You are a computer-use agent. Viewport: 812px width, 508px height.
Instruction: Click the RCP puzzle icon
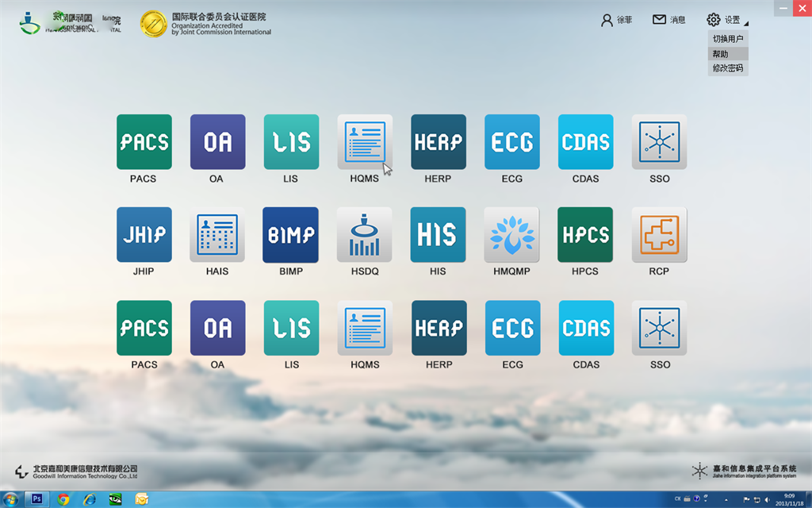pyautogui.click(x=659, y=235)
